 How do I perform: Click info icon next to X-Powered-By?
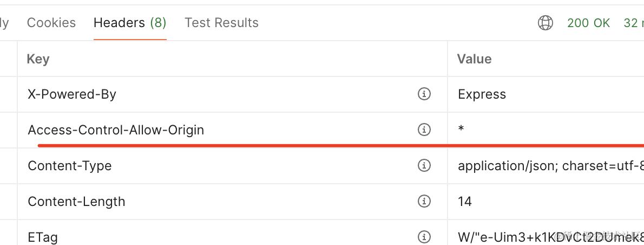[x=424, y=94]
